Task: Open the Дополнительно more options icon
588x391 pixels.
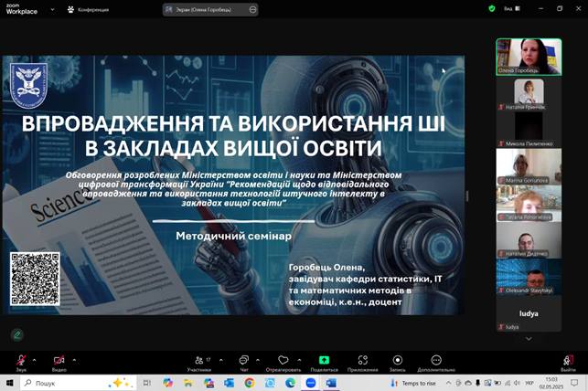Action: pyautogui.click(x=436, y=360)
